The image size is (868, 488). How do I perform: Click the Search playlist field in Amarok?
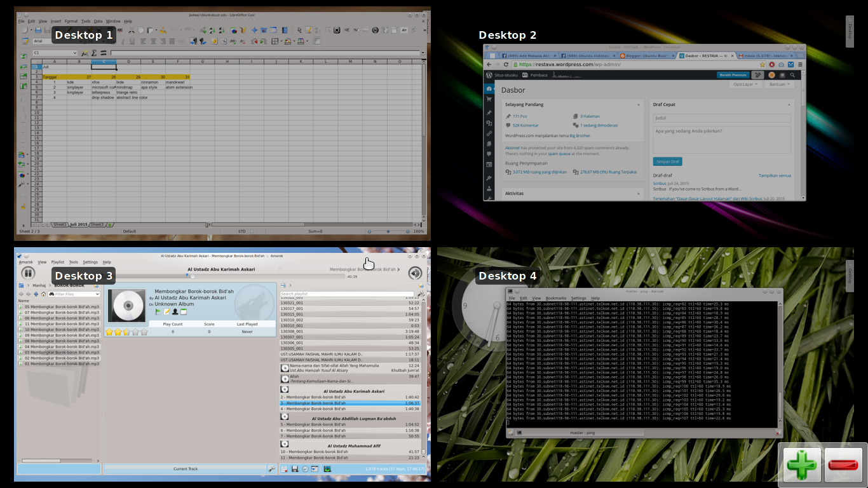[x=347, y=294]
